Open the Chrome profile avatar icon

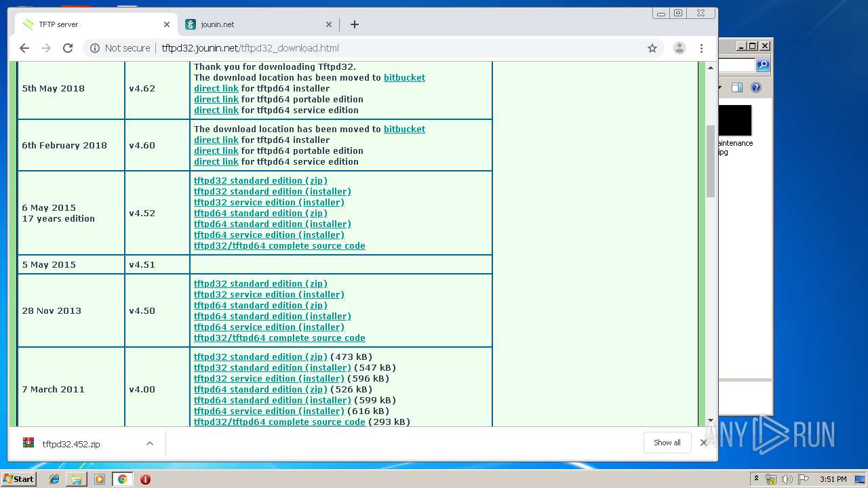point(679,48)
